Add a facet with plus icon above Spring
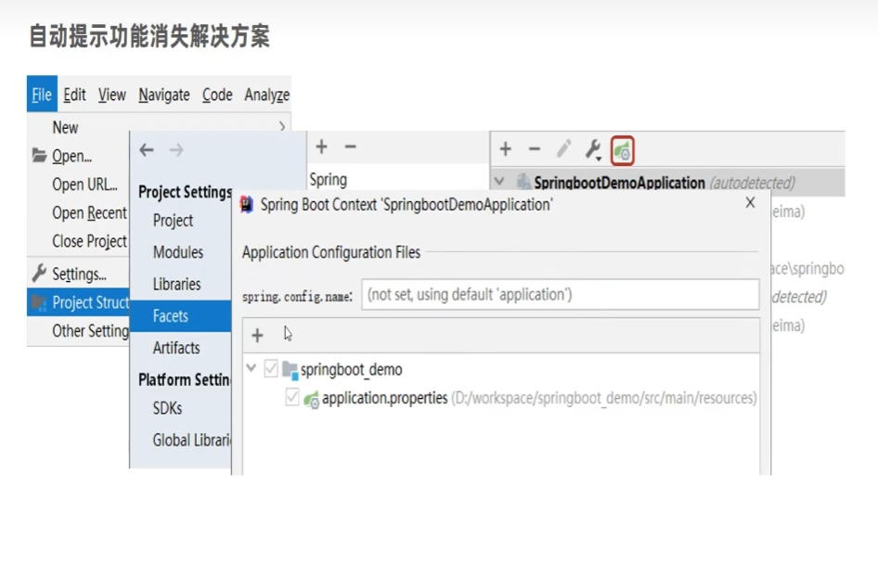The image size is (878, 588). coord(321,147)
